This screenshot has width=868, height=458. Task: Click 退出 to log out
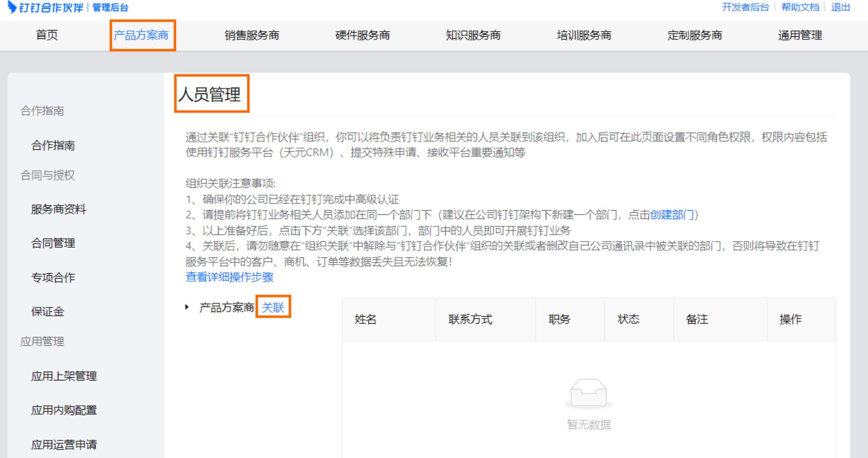pos(840,7)
